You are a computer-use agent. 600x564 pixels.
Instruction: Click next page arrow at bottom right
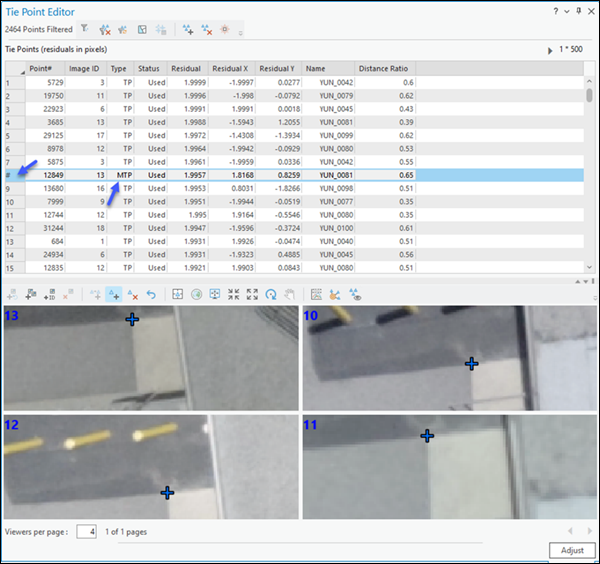click(589, 531)
